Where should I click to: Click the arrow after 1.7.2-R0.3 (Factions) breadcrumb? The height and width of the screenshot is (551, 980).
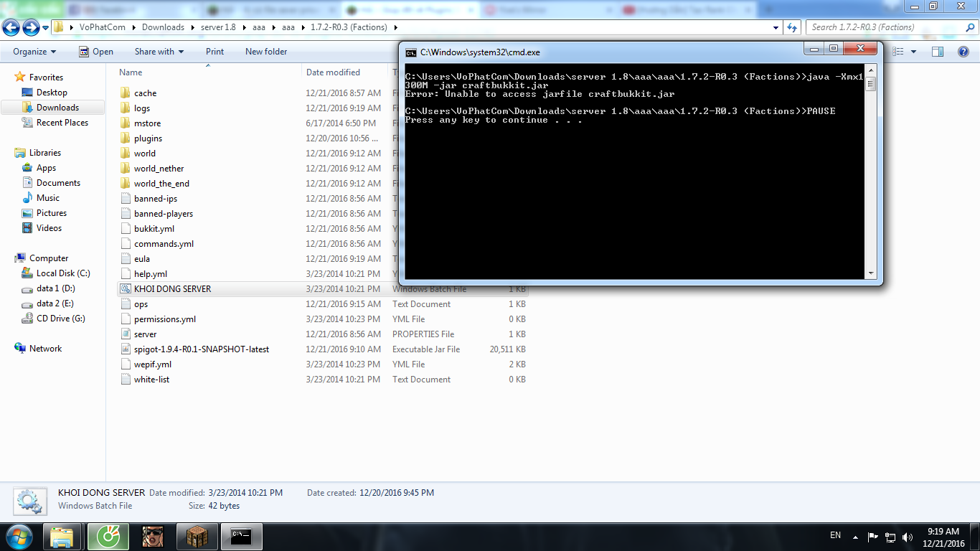coord(396,27)
